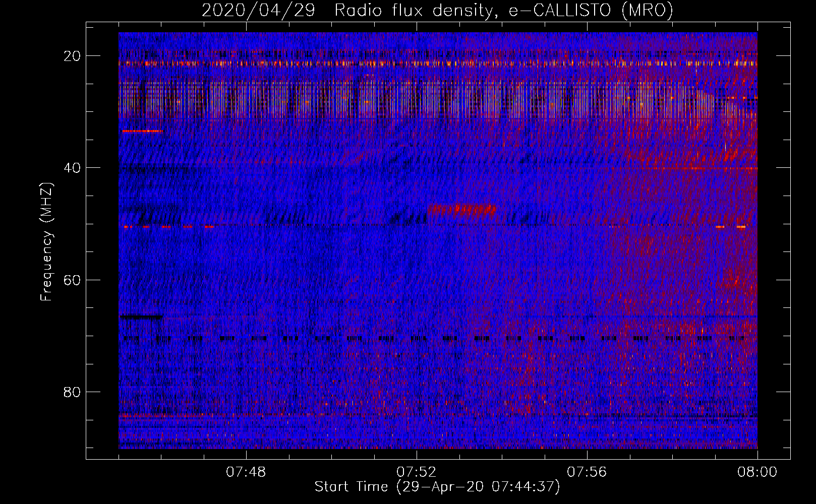The height and width of the screenshot is (504, 816).
Task: Click the plot title '2020/04/29 Radio flux density'
Action: (346, 11)
